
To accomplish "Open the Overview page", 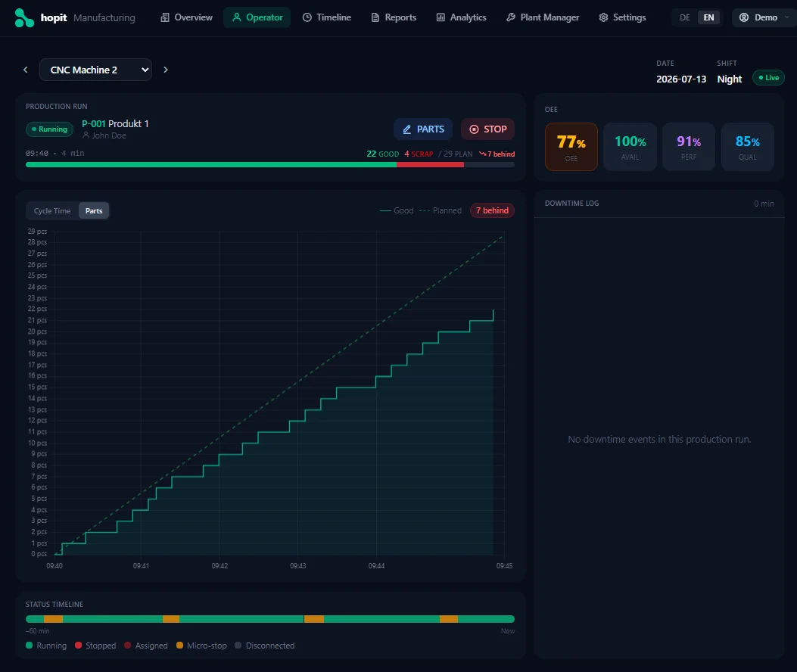I will tap(186, 17).
